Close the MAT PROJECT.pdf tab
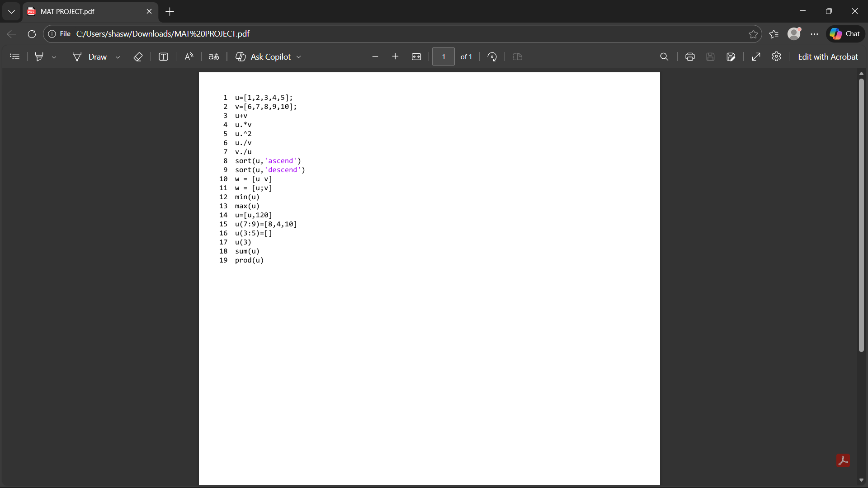This screenshot has width=868, height=488. click(x=149, y=12)
